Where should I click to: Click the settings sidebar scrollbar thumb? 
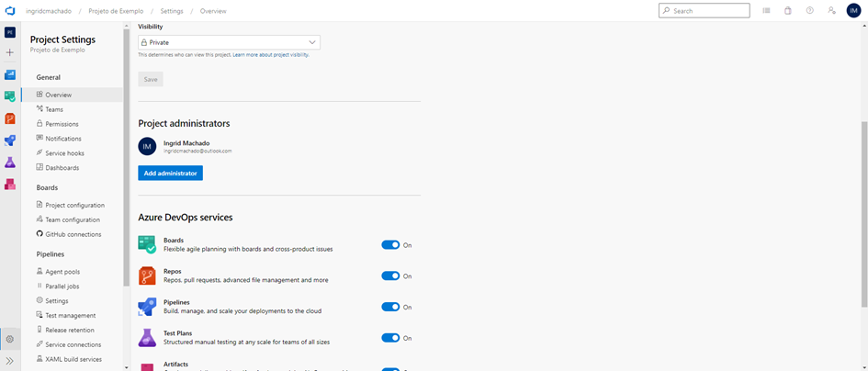pos(126,155)
